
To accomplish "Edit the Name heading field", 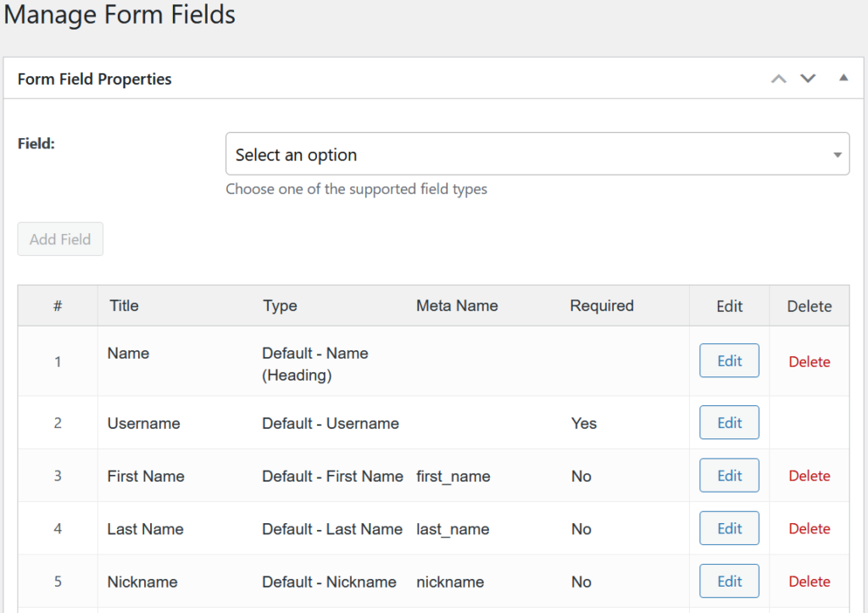I will point(729,361).
